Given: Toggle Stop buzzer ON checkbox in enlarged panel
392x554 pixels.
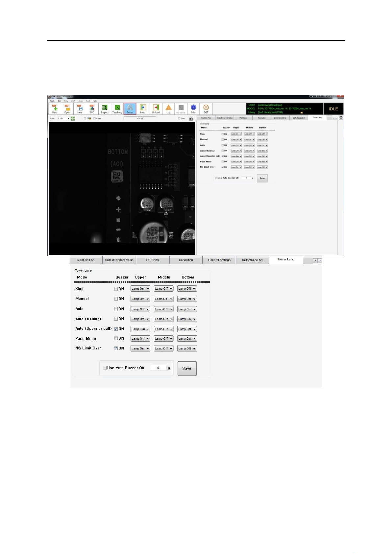Looking at the screenshot, I should pyautogui.click(x=116, y=289).
